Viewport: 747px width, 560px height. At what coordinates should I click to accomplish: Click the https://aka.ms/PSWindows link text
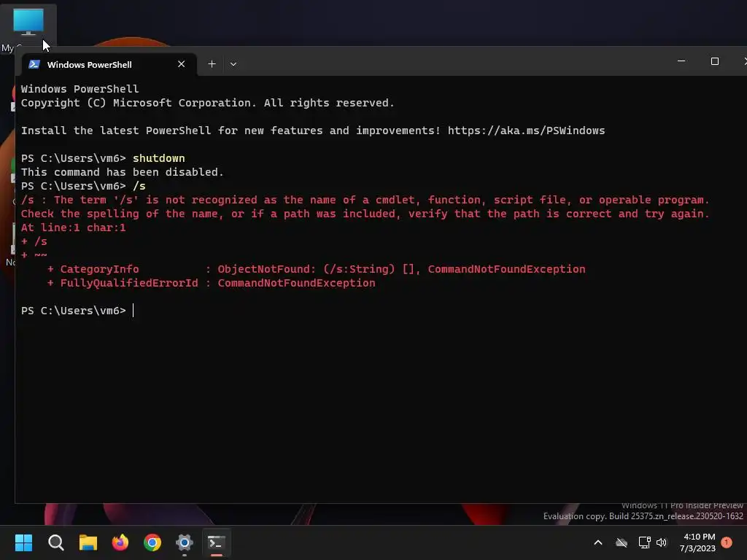[x=527, y=131]
